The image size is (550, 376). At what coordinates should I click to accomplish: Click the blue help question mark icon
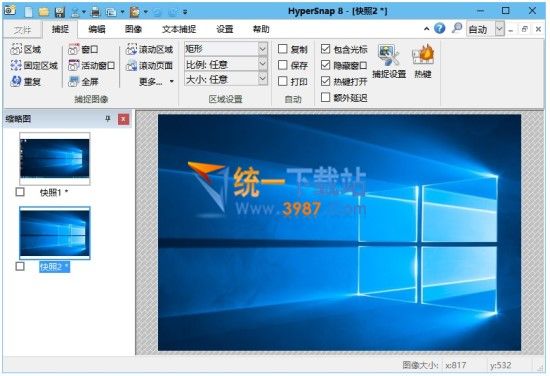pos(440,28)
